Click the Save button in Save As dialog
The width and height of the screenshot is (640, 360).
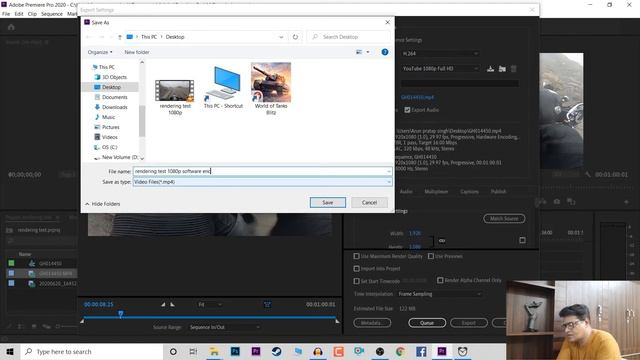tap(328, 202)
